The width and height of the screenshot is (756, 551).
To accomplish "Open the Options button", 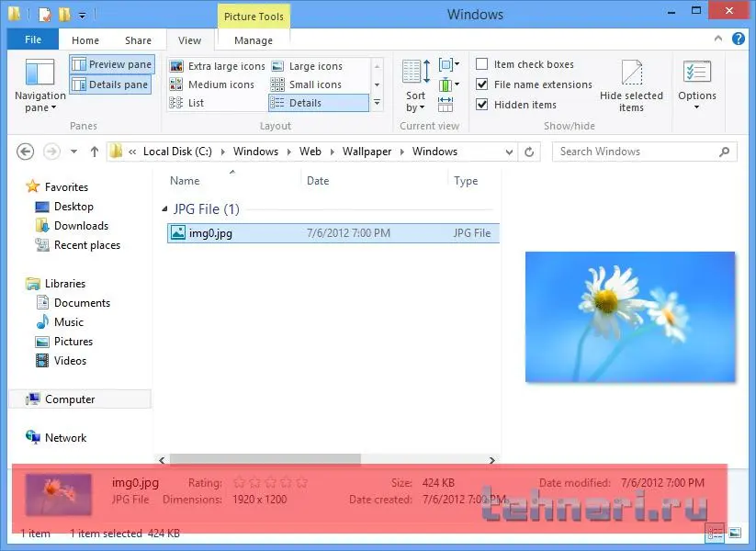I will [x=696, y=84].
